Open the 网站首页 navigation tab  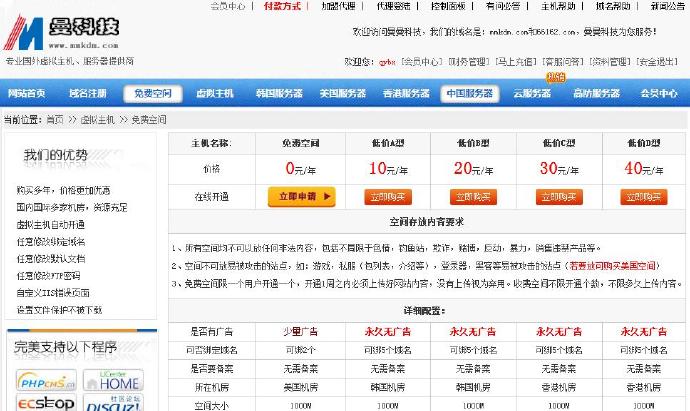point(27,94)
